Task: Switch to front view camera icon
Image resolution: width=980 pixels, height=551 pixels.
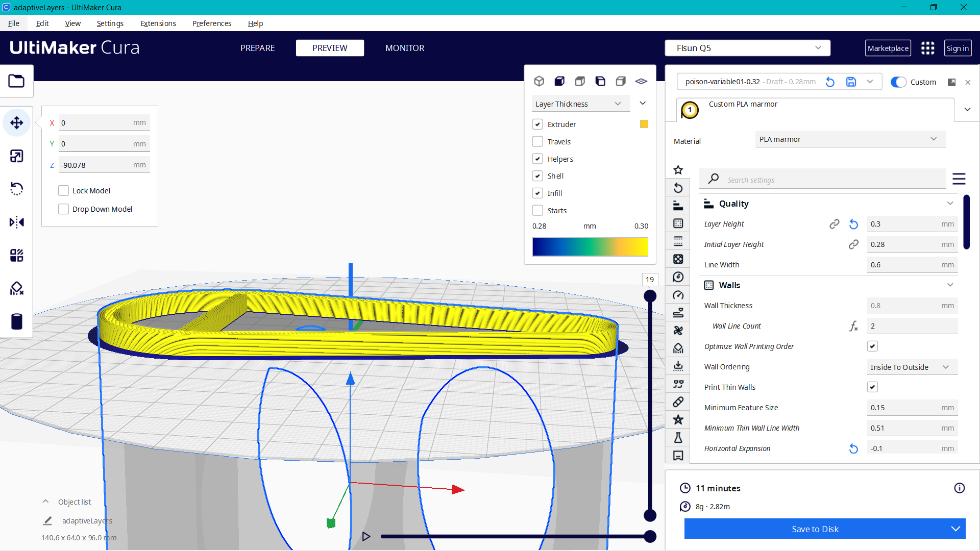Action: (559, 81)
